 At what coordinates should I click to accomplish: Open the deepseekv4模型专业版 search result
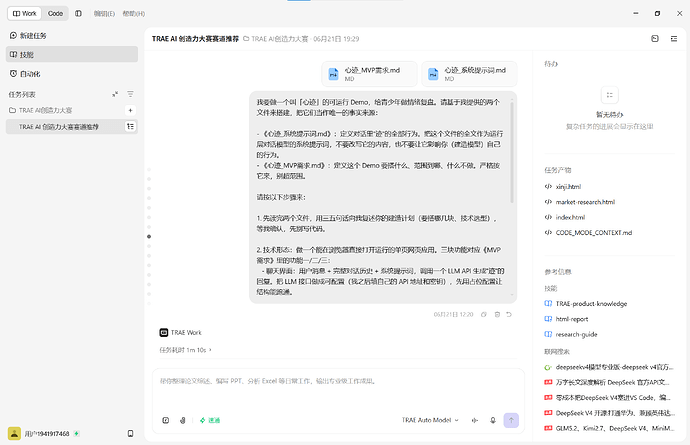[614, 367]
